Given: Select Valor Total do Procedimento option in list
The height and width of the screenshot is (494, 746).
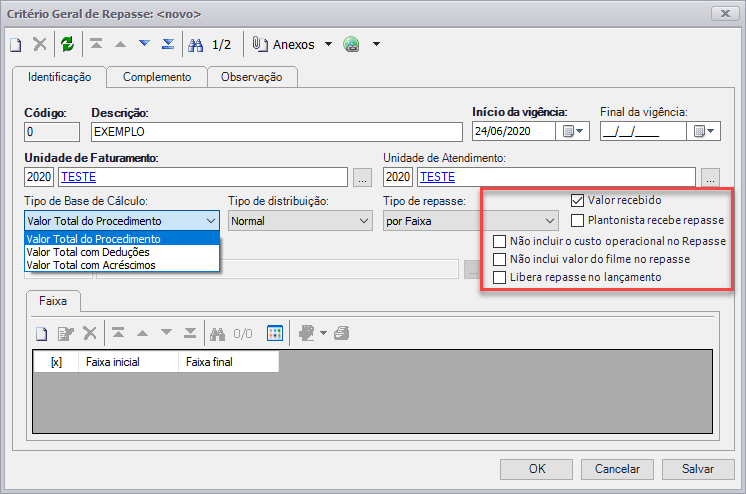Looking at the screenshot, I should click(x=122, y=238).
